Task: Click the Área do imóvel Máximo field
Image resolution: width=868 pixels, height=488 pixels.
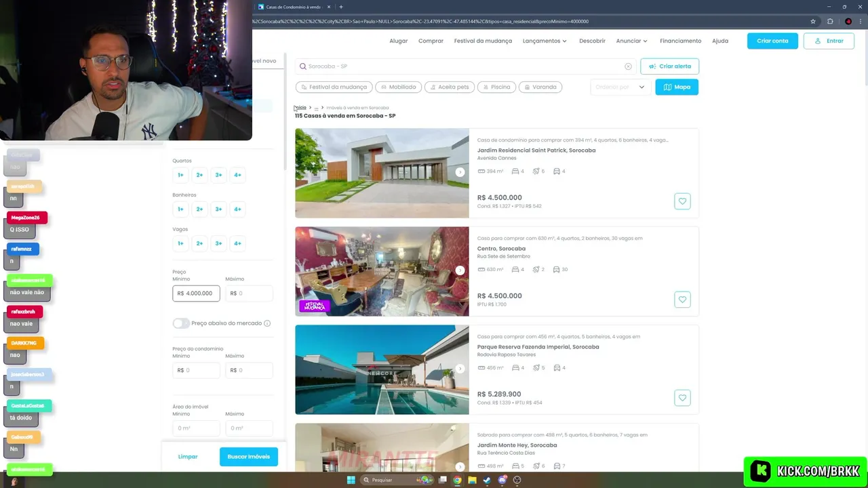Action: [x=249, y=428]
